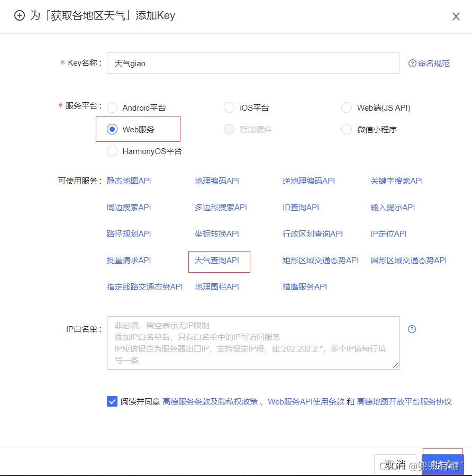Open the 行政区划查询API link
The width and height of the screenshot is (472, 476).
click(313, 233)
